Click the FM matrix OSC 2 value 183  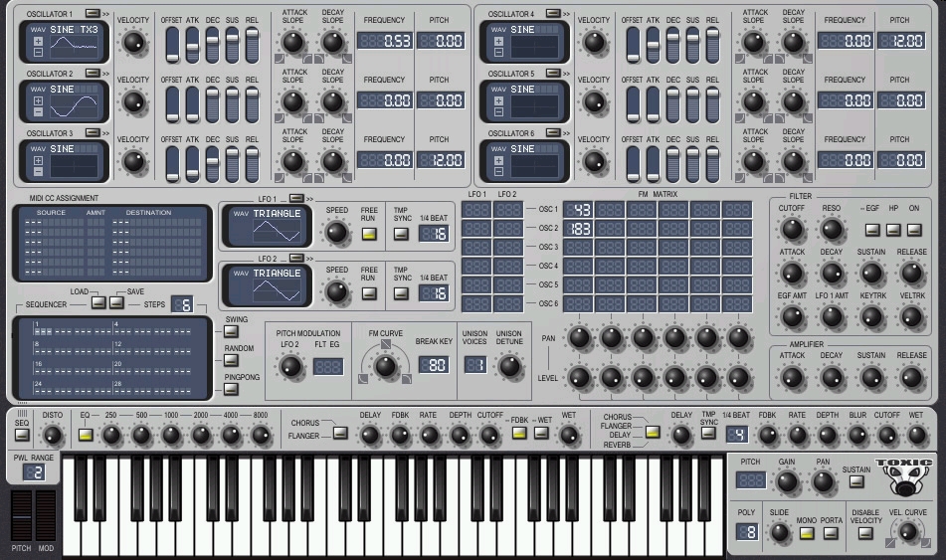(x=578, y=229)
